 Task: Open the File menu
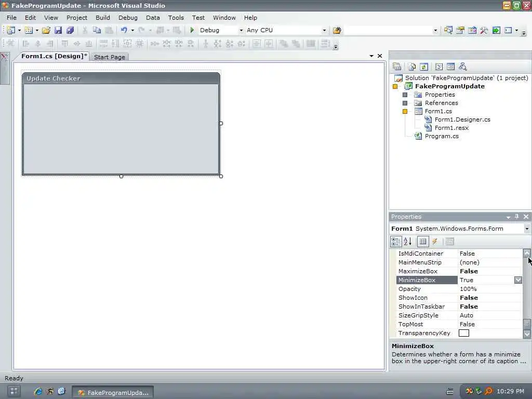click(11, 18)
